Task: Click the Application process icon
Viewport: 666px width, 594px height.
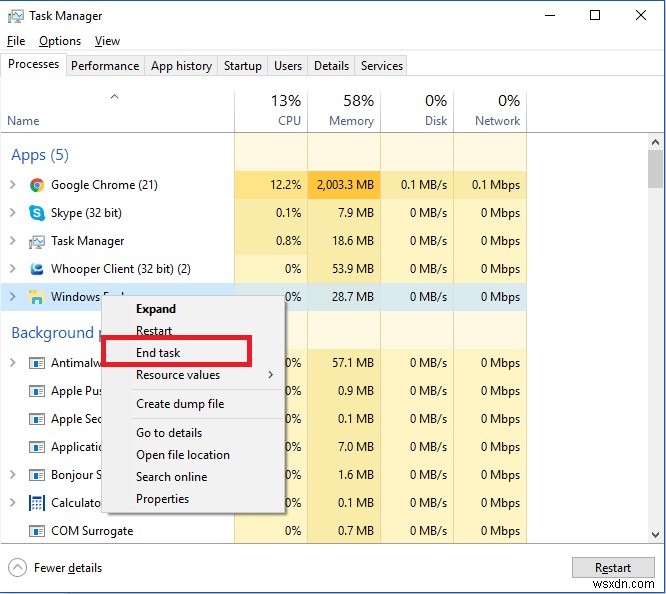Action: pos(37,447)
